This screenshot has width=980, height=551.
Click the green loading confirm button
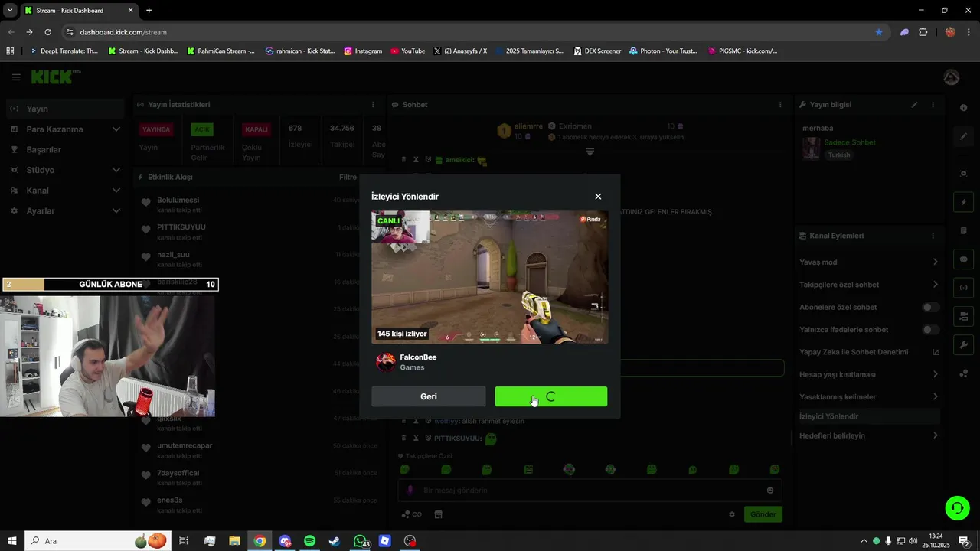(x=551, y=396)
